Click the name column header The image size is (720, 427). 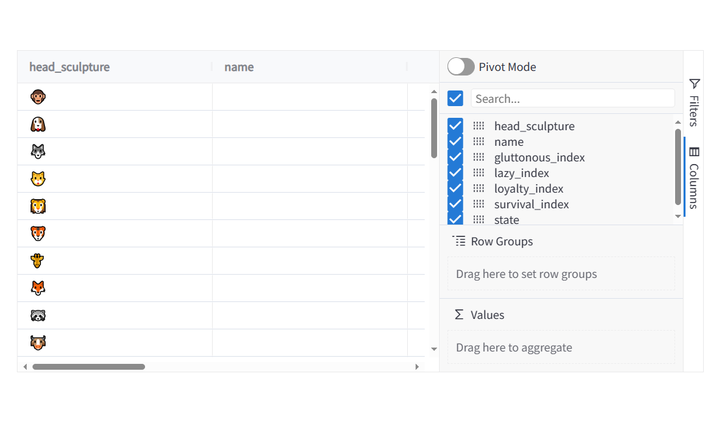coord(239,67)
